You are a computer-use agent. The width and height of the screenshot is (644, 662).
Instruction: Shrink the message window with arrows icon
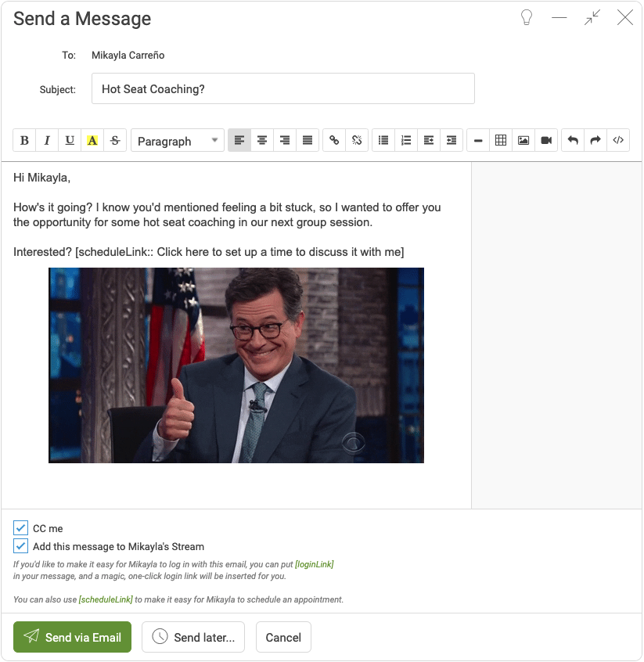coord(592,18)
